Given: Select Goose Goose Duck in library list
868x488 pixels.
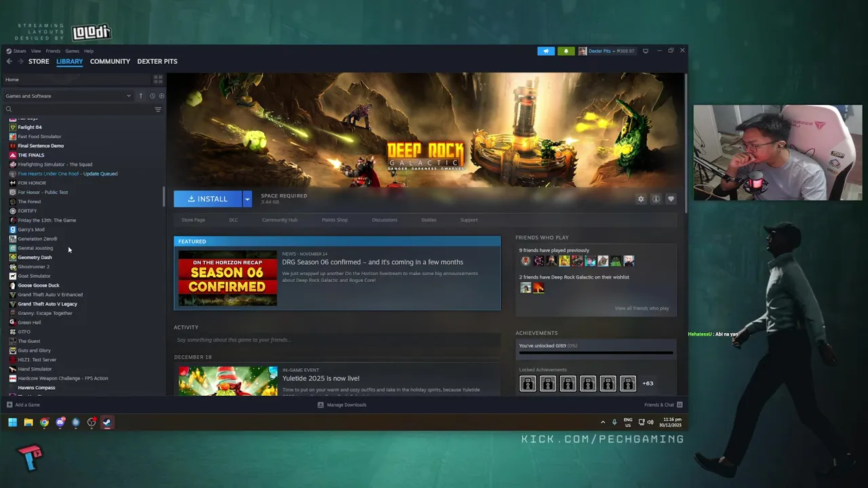Looking at the screenshot, I should (39, 285).
